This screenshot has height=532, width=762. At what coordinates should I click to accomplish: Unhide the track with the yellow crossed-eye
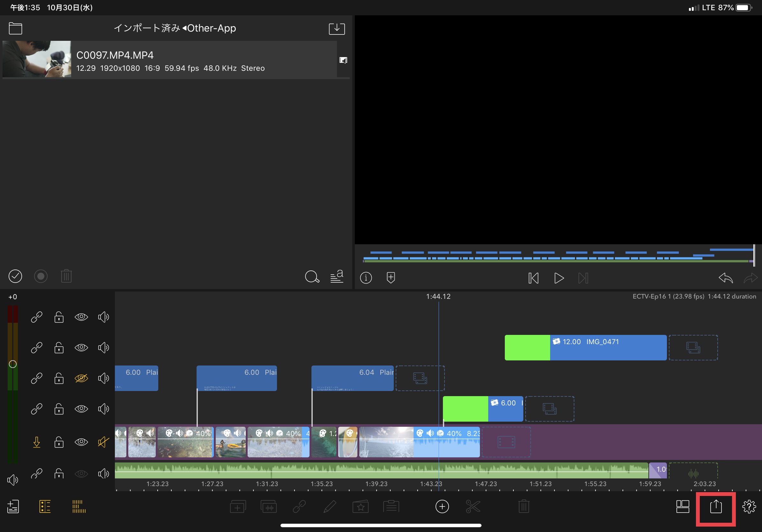point(81,378)
